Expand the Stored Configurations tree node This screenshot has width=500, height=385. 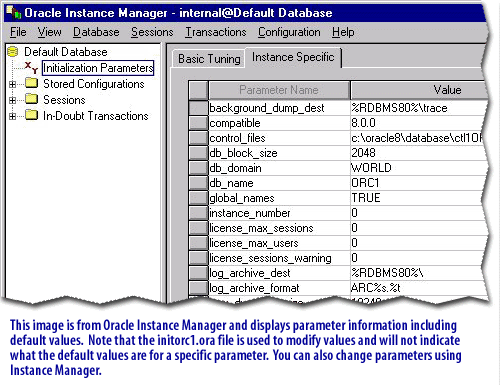coord(12,84)
